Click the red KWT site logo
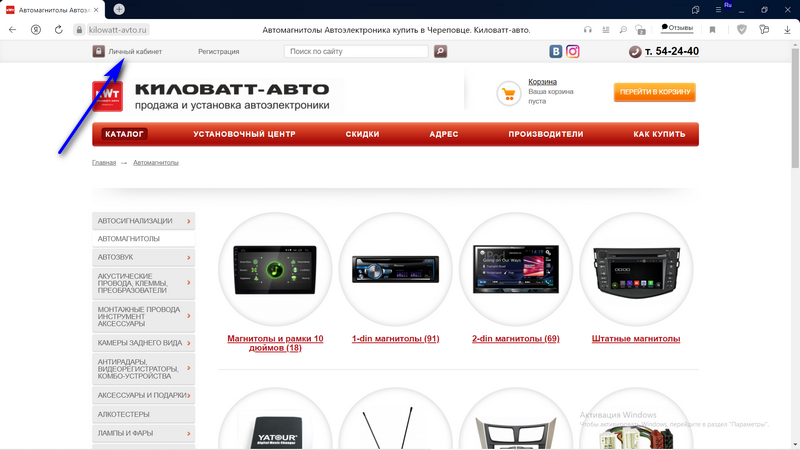 [x=107, y=96]
